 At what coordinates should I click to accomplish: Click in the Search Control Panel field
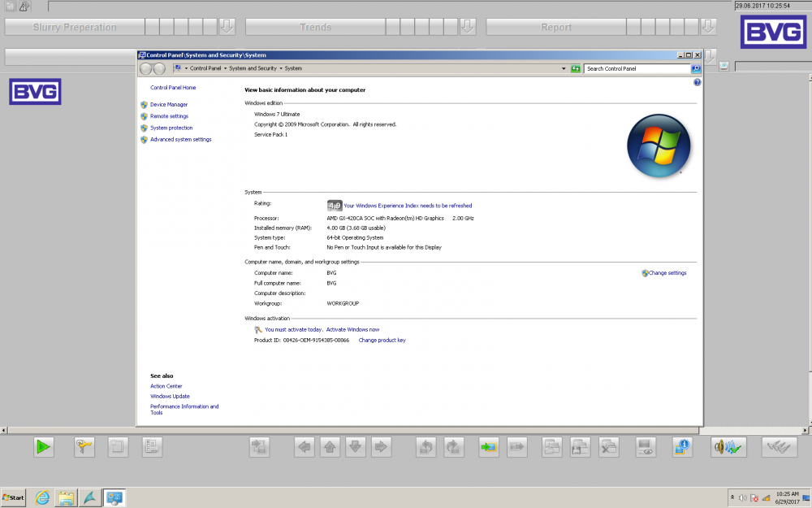tap(637, 68)
